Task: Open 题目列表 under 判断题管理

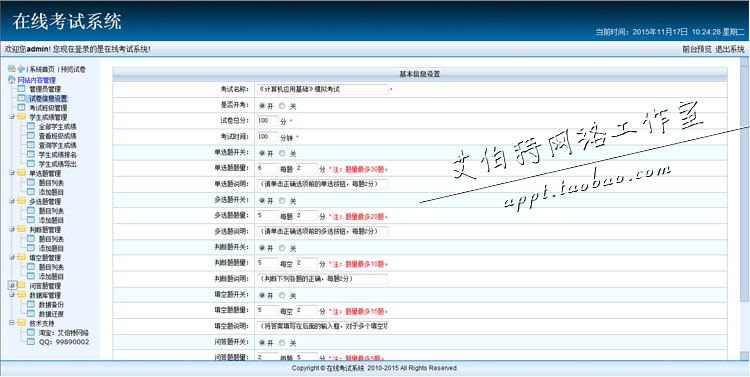Action: pos(51,239)
